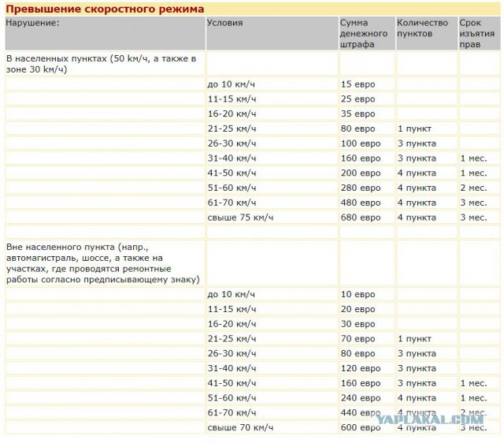504x443 pixels.
Task: Select "16-20 км/ч" in the 30 евро row
Action: 232,324
